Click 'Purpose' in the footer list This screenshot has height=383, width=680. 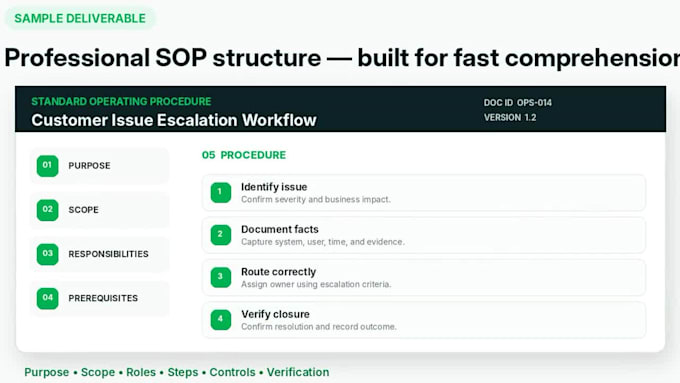(46, 372)
